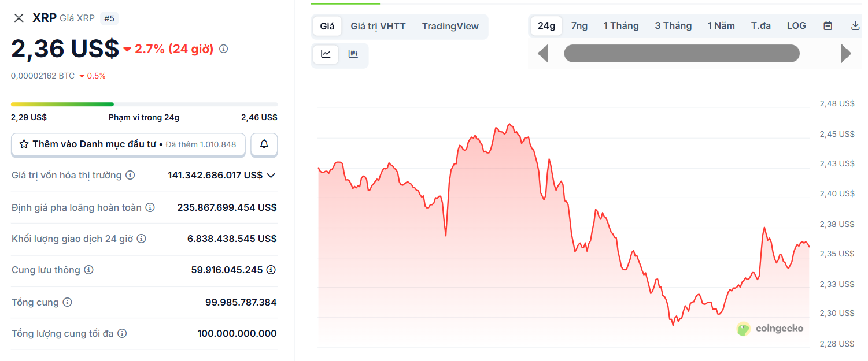Image resolution: width=868 pixels, height=361 pixels.
Task: Open the calendar date range picker
Action: click(828, 26)
